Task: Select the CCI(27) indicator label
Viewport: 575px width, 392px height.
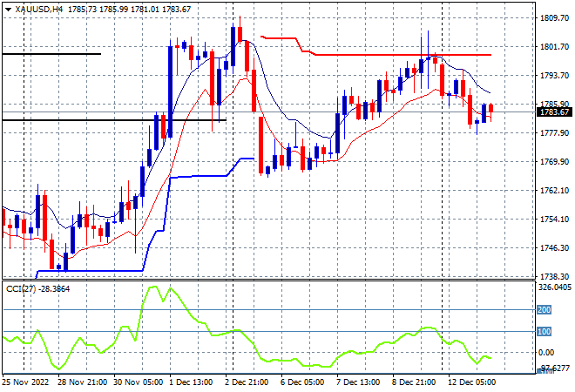Action: pos(21,289)
